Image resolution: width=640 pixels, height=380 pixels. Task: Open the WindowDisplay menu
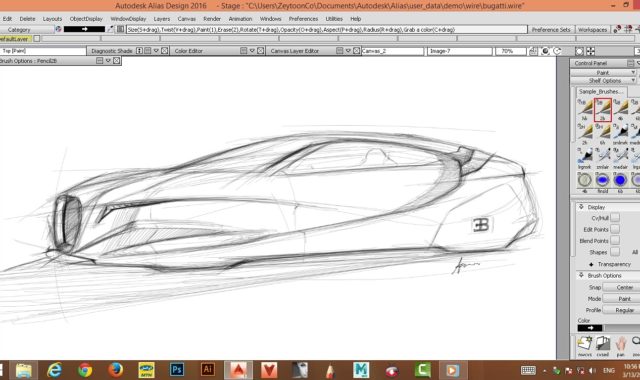pyautogui.click(x=128, y=19)
